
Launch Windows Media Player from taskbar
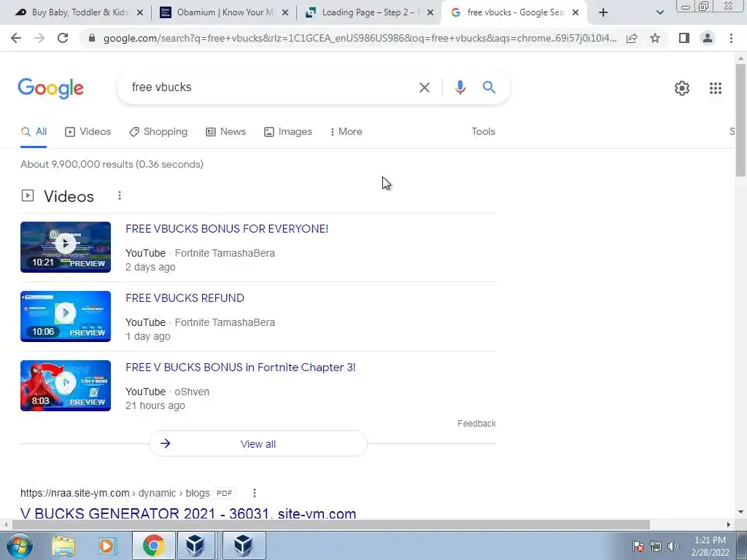tap(107, 545)
